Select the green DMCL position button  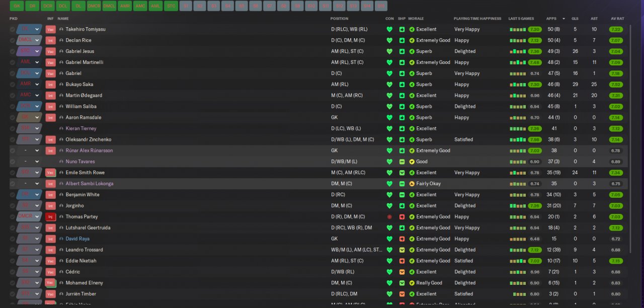tap(109, 6)
